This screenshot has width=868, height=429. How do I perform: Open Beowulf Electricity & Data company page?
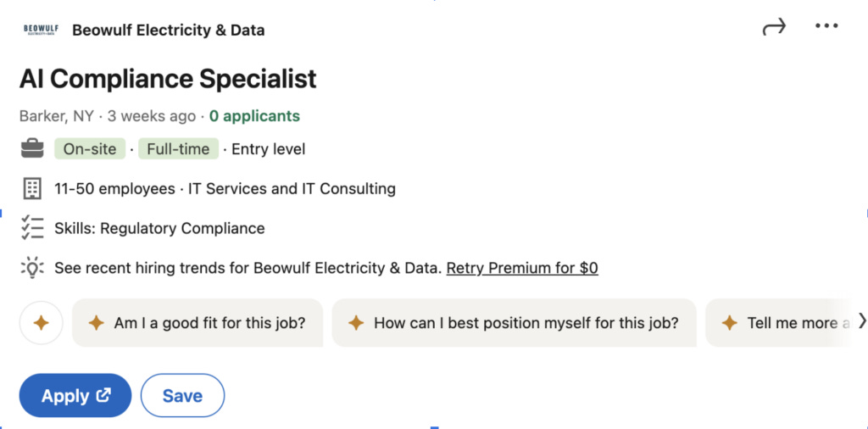click(x=169, y=30)
